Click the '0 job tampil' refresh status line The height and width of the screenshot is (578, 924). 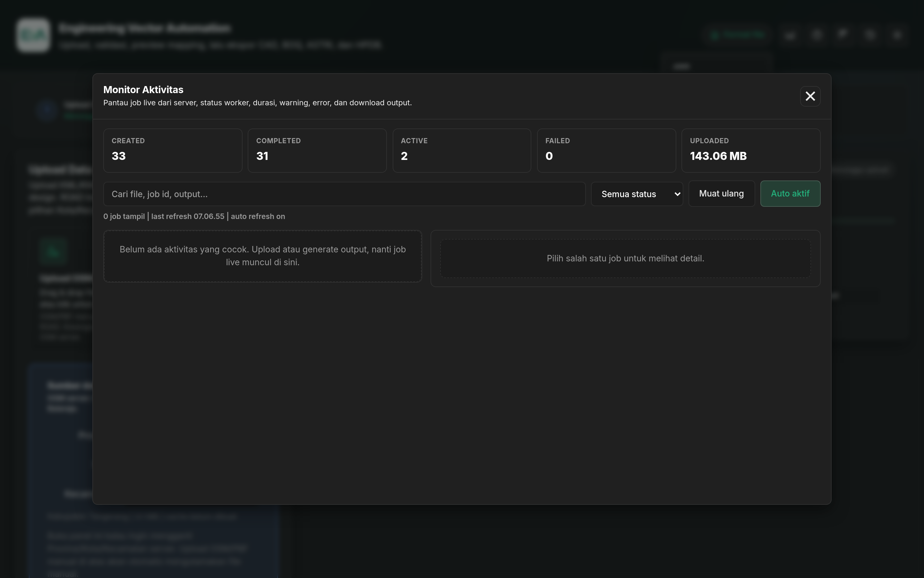[x=194, y=216]
